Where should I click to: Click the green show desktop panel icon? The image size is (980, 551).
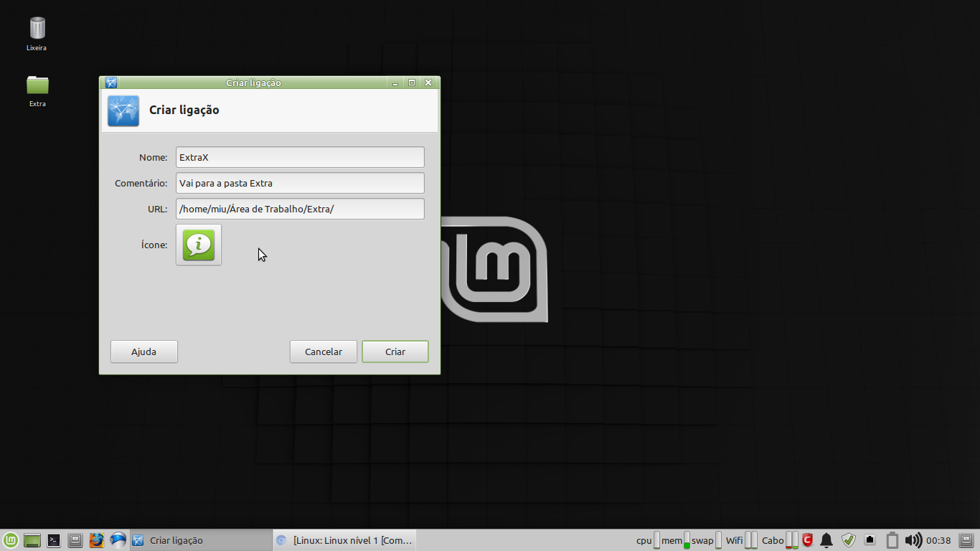click(32, 540)
